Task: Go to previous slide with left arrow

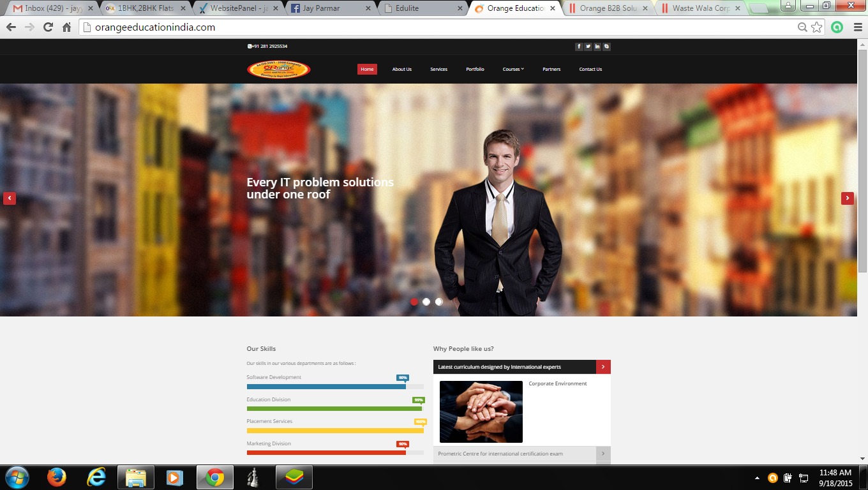Action: tap(10, 198)
